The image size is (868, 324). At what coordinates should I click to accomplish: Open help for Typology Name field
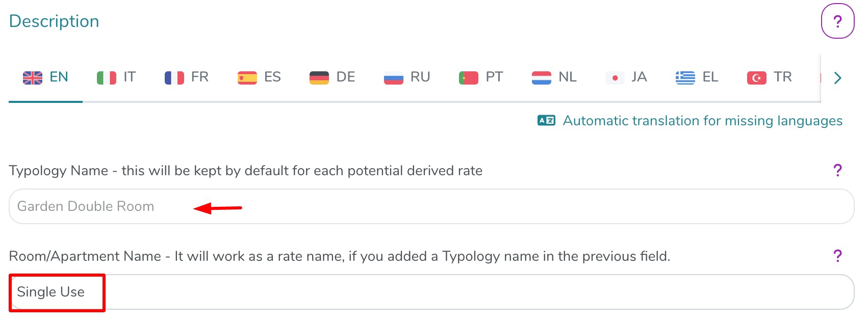837,170
